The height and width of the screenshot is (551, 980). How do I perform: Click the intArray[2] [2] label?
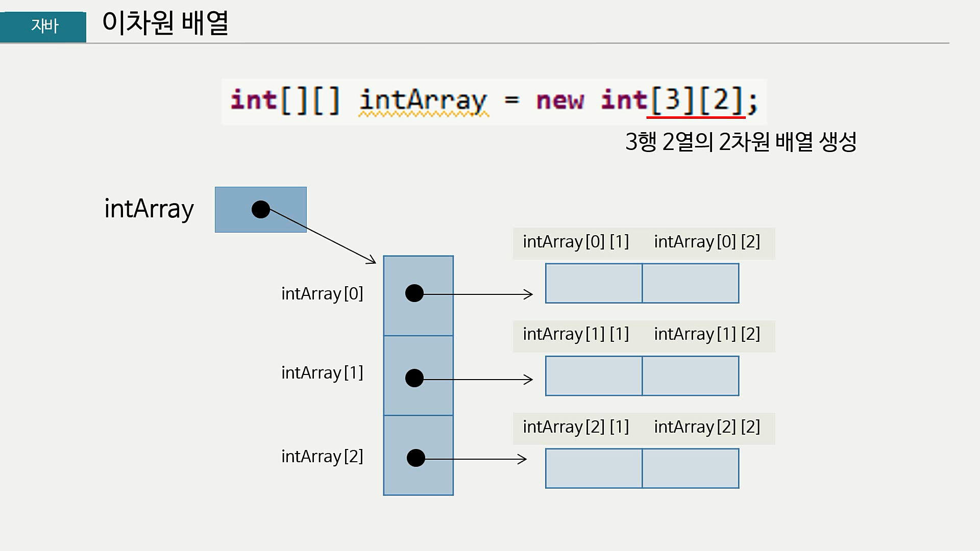coord(707,427)
